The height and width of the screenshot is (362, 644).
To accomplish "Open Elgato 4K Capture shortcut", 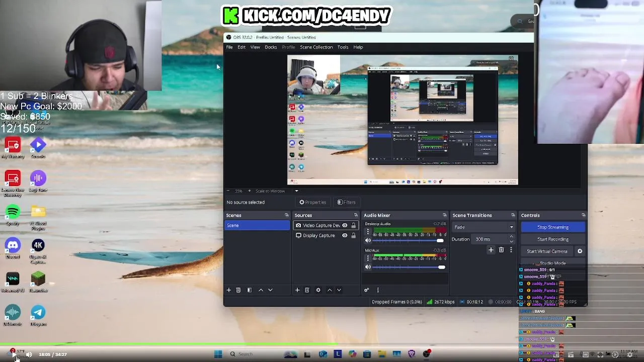I will [x=38, y=251].
